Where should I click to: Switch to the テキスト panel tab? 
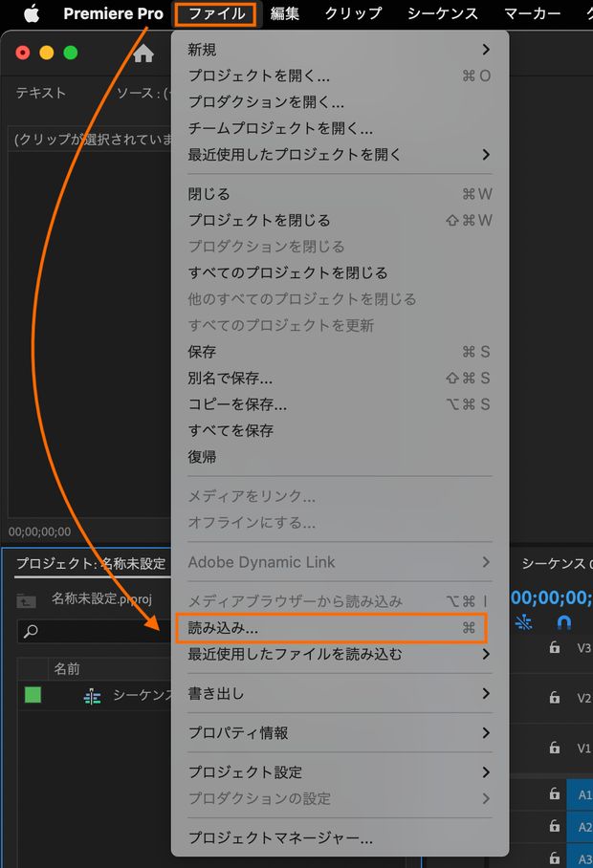coord(41,93)
